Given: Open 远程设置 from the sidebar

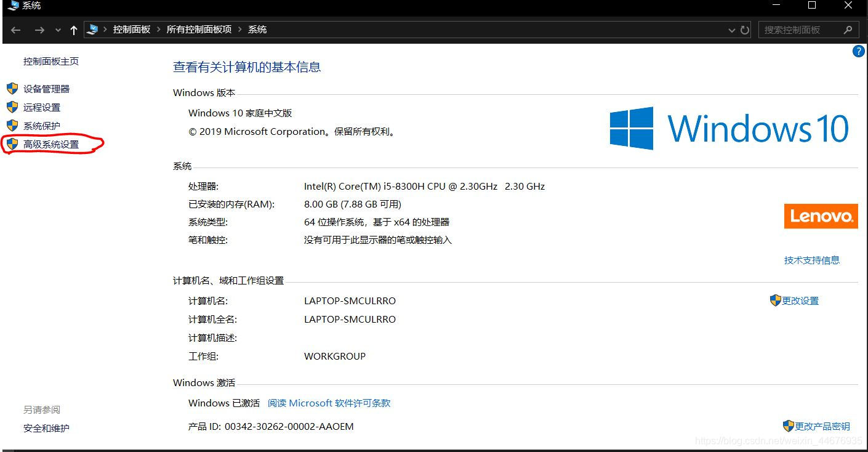Looking at the screenshot, I should [x=42, y=107].
